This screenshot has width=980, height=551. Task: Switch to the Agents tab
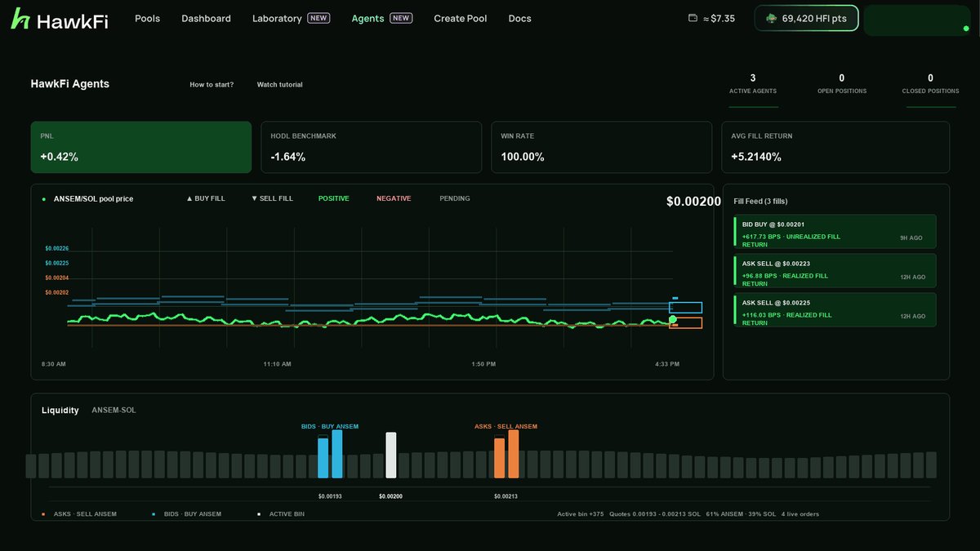(x=381, y=18)
